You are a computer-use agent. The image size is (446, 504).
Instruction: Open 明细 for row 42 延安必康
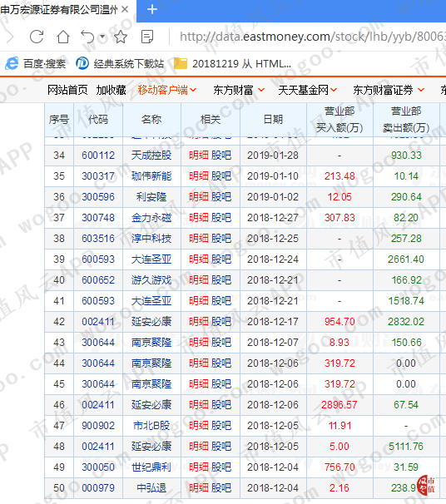pyautogui.click(x=198, y=322)
